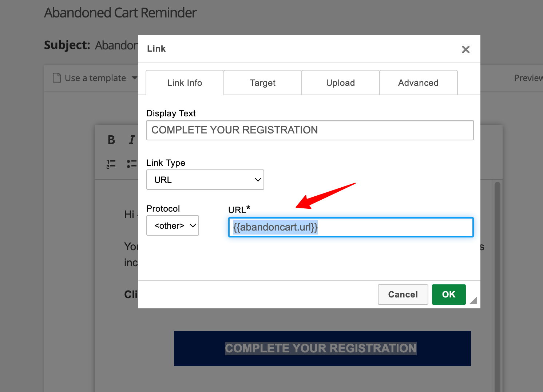Cancel the Link dialog
Screen dimensions: 543x392
(403, 295)
